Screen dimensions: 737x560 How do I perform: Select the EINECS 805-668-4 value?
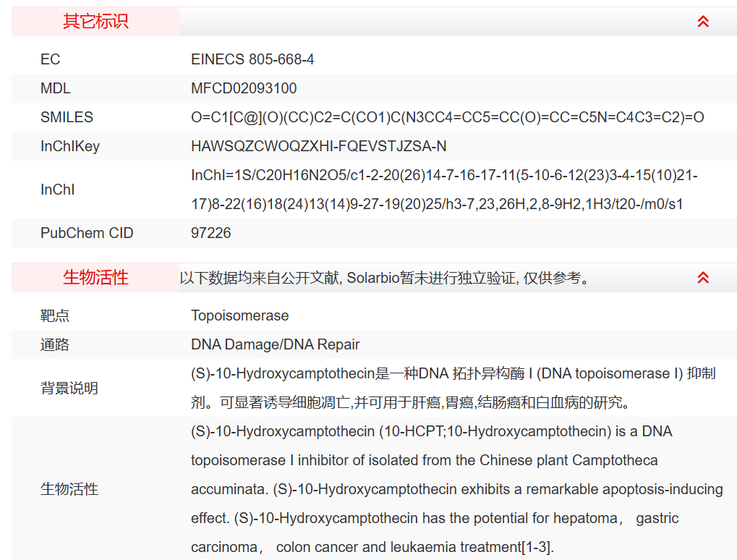pyautogui.click(x=252, y=59)
